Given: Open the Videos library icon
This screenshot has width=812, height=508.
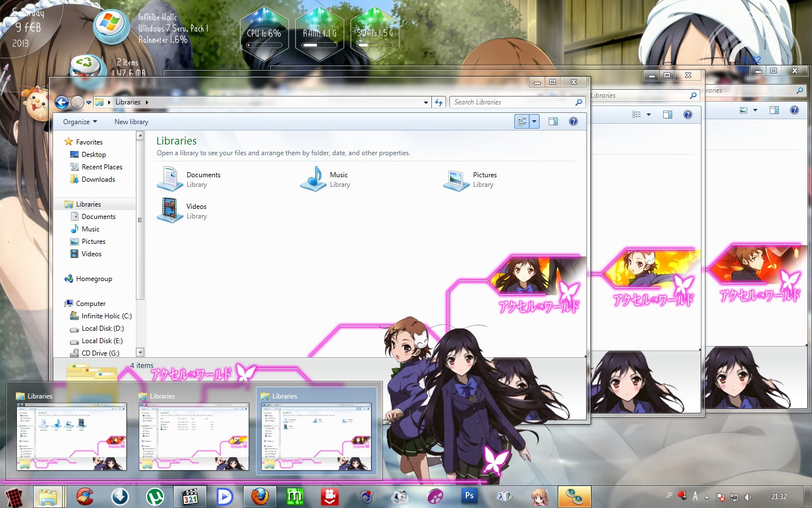Looking at the screenshot, I should 170,211.
